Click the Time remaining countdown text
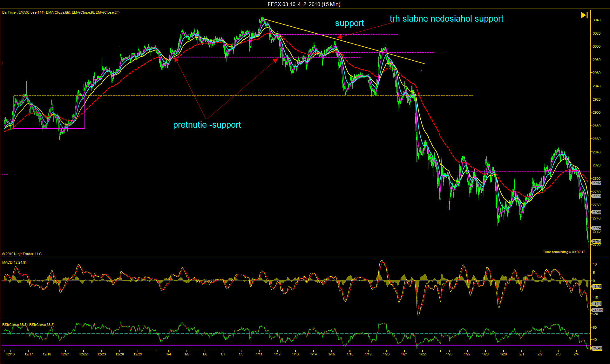This screenshot has width=610, height=364. click(x=564, y=252)
